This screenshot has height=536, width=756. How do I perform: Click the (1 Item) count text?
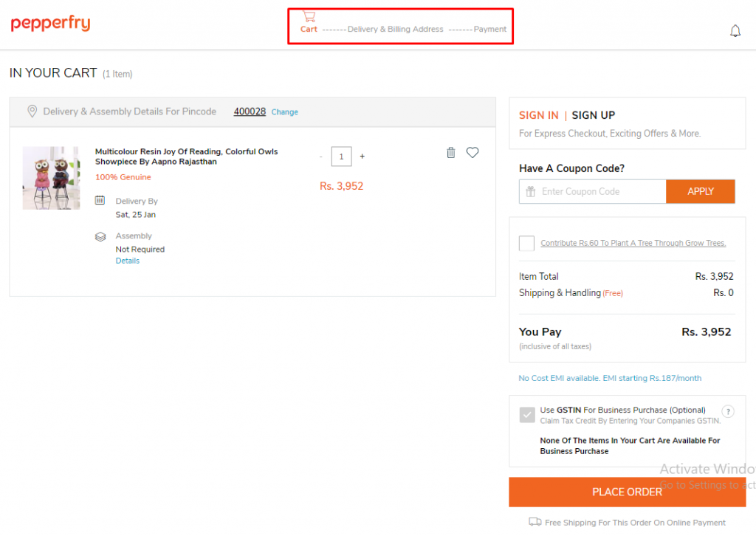(x=117, y=74)
